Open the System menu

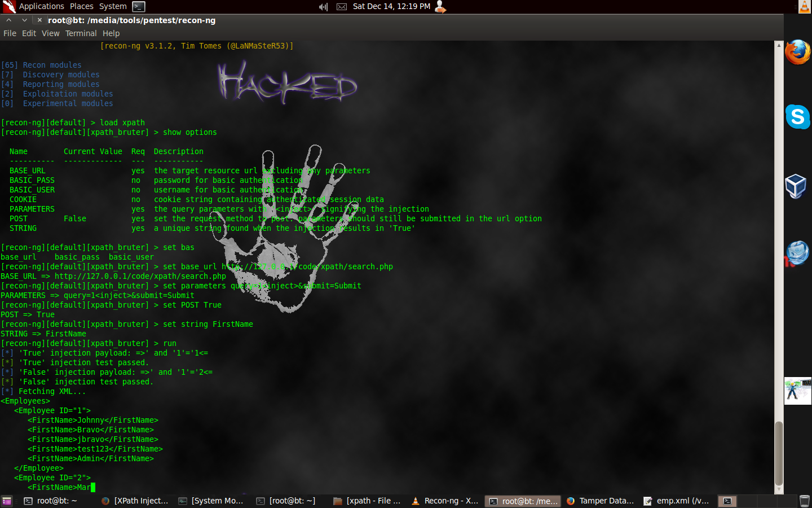point(113,6)
